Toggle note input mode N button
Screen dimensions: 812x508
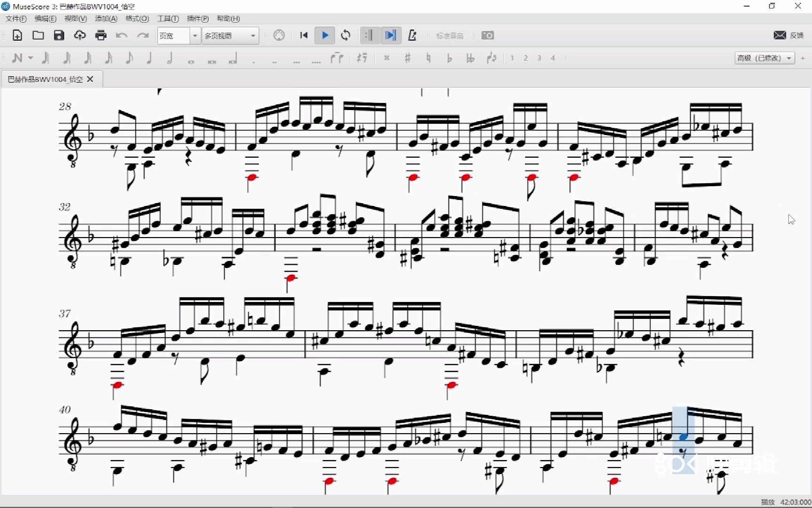click(x=17, y=58)
